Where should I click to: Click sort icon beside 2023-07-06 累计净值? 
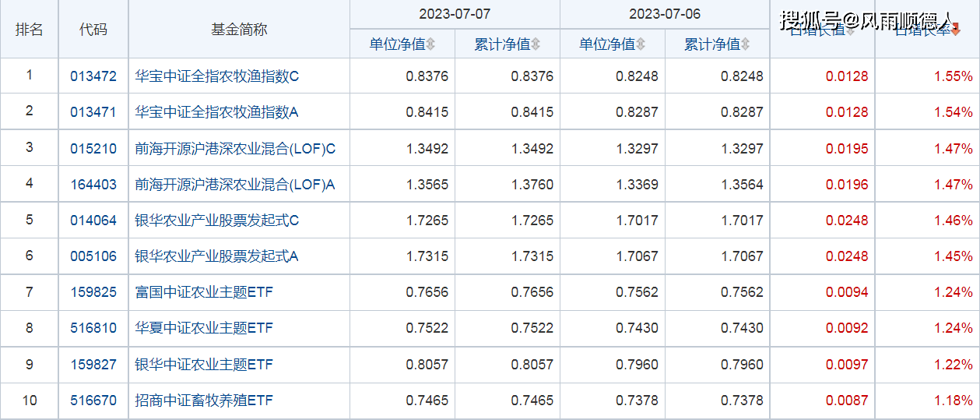(746, 45)
